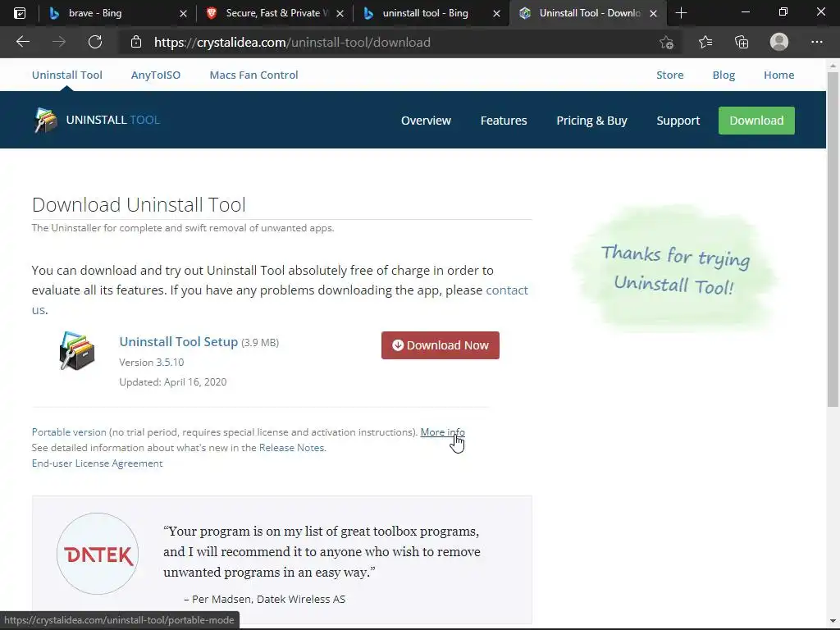Click the 'Download Uninstall Tool' heading

coord(139,204)
